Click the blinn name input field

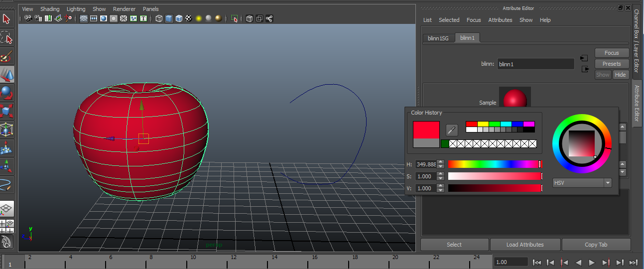pyautogui.click(x=535, y=64)
